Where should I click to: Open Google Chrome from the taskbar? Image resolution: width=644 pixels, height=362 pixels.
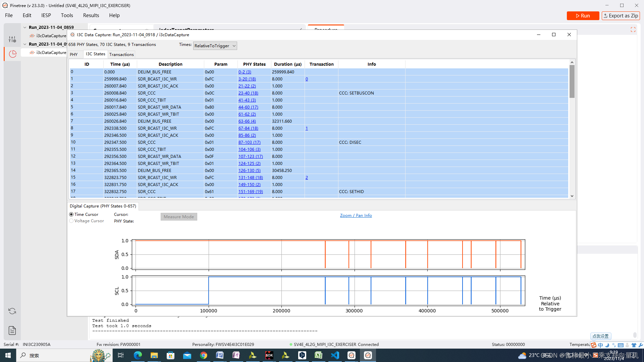point(204,355)
